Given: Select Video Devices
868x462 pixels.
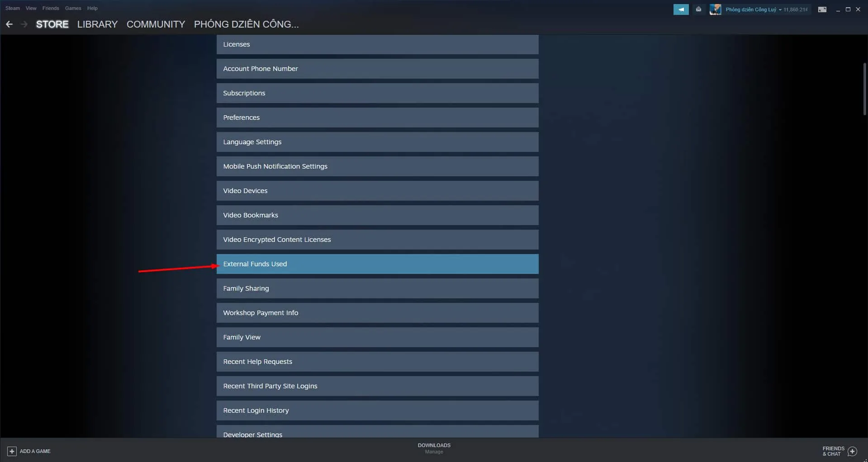Looking at the screenshot, I should [x=377, y=191].
